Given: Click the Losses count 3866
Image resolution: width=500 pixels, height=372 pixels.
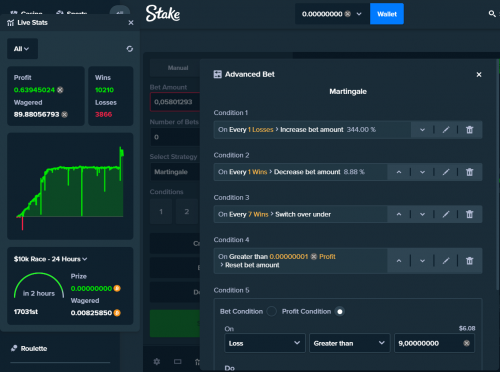Looking at the screenshot, I should pos(103,114).
